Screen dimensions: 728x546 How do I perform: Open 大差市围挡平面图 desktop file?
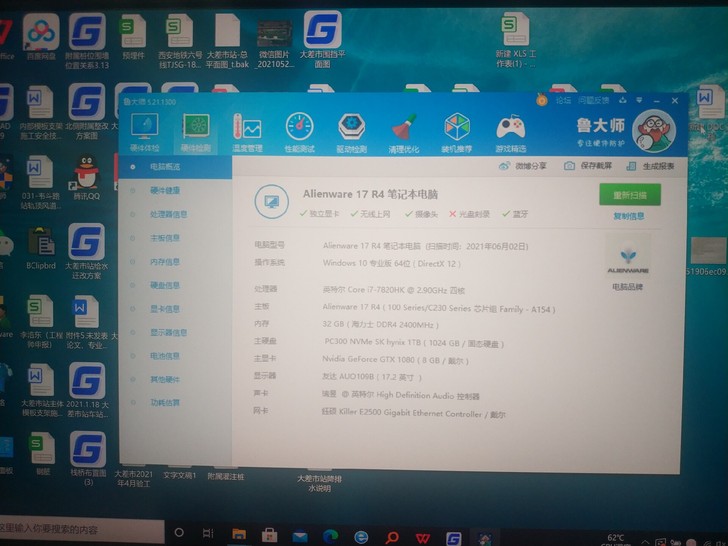tap(322, 40)
